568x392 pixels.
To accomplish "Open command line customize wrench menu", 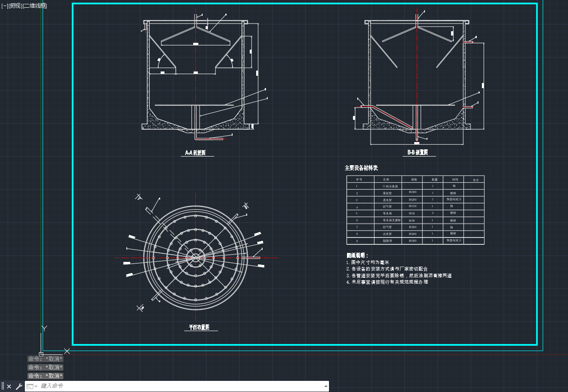I will pos(19,386).
